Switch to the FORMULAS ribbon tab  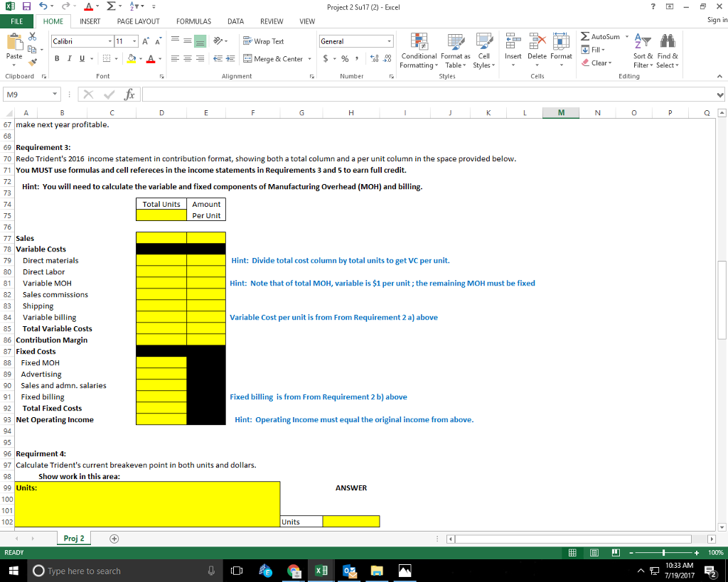click(x=193, y=21)
